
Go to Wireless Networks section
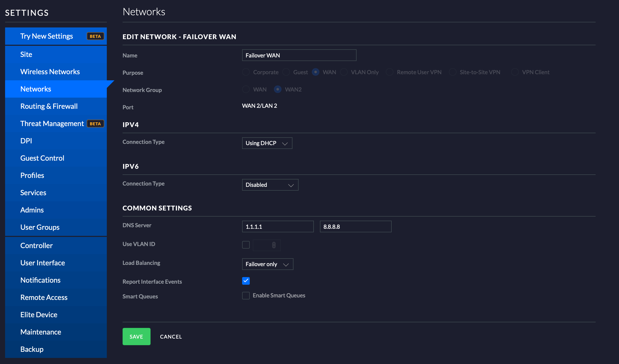(50, 72)
